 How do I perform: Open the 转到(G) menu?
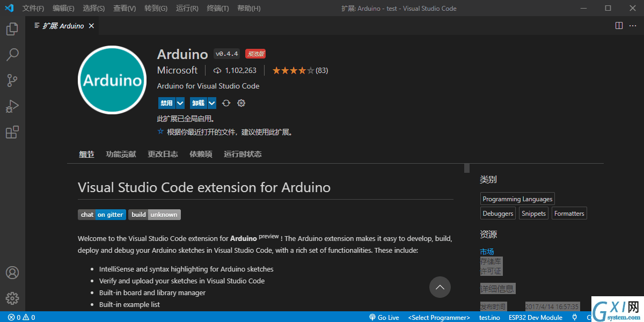[x=156, y=8]
